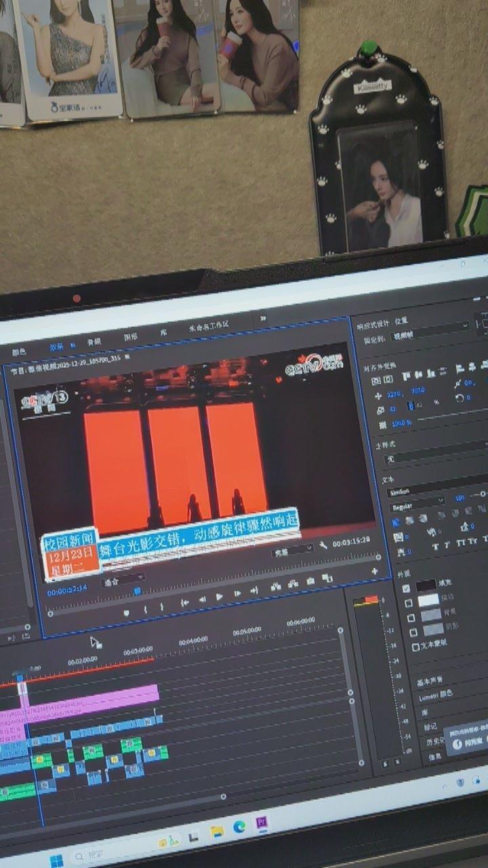Open the program monitor button editor (plus icon)

pos(375,571)
